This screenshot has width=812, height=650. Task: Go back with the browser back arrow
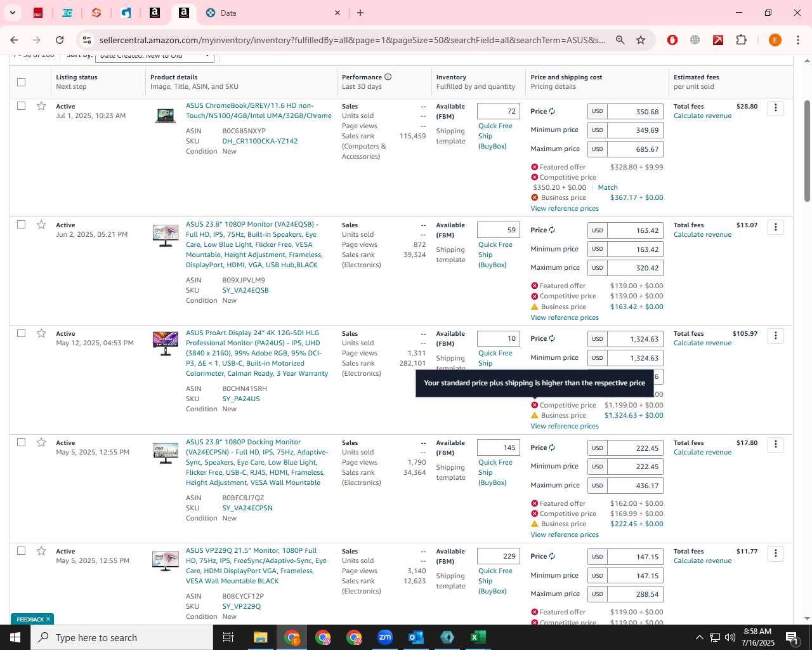point(14,40)
